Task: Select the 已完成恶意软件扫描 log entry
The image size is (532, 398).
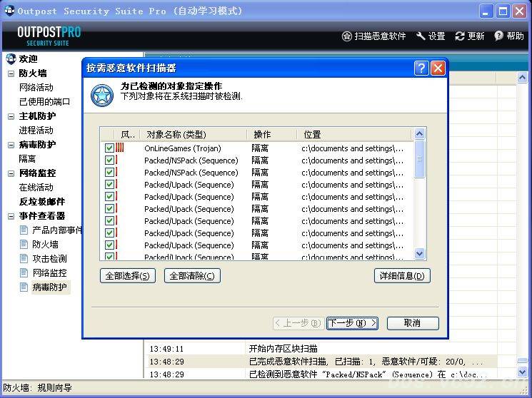Action: pyautogui.click(x=322, y=362)
